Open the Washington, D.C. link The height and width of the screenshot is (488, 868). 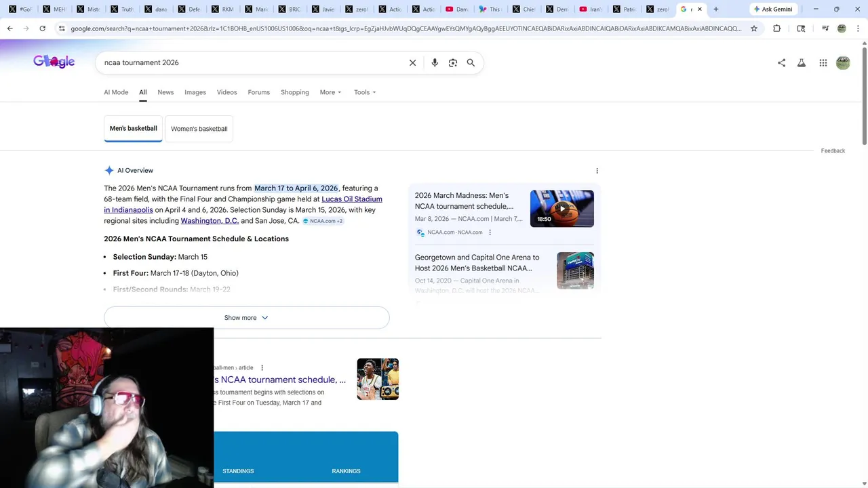tap(210, 221)
